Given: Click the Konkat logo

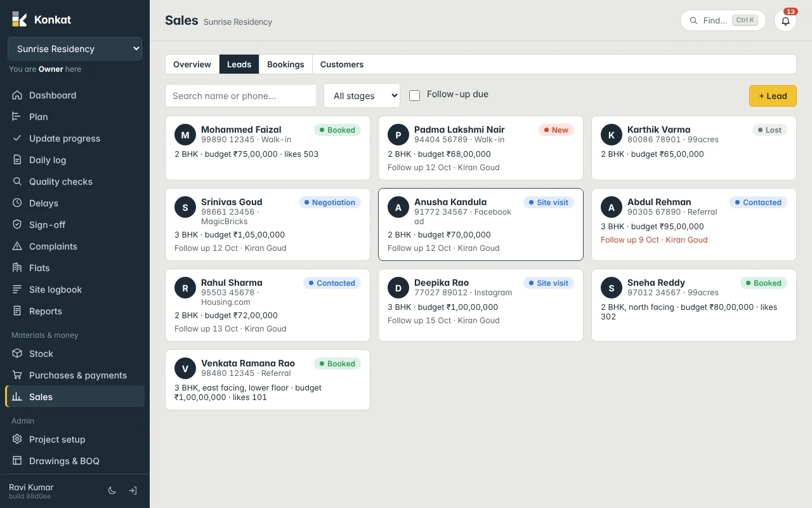Looking at the screenshot, I should (x=41, y=20).
